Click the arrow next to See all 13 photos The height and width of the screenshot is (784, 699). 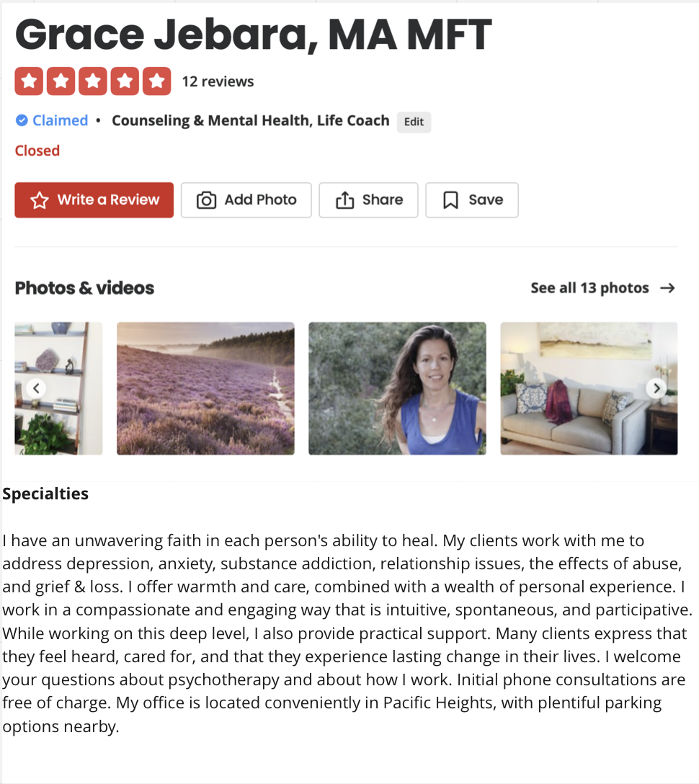(x=667, y=288)
